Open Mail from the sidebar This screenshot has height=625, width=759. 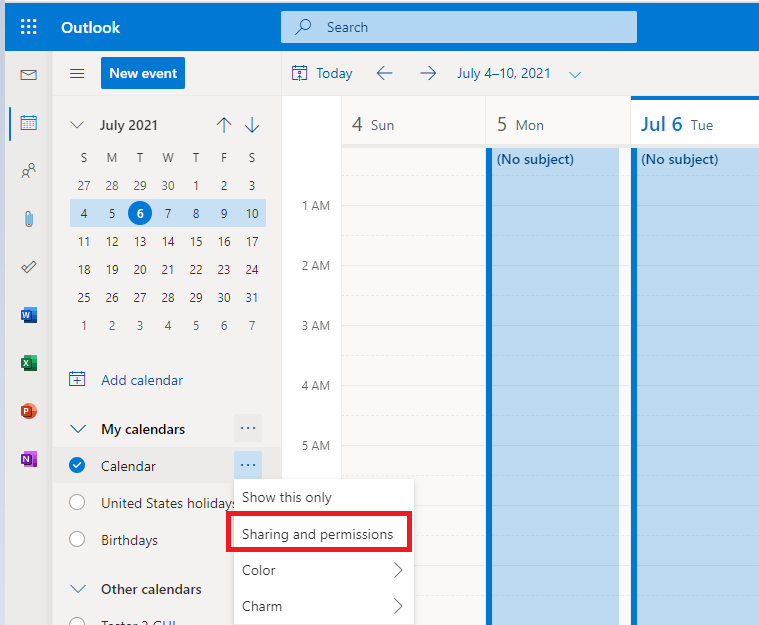(x=29, y=75)
